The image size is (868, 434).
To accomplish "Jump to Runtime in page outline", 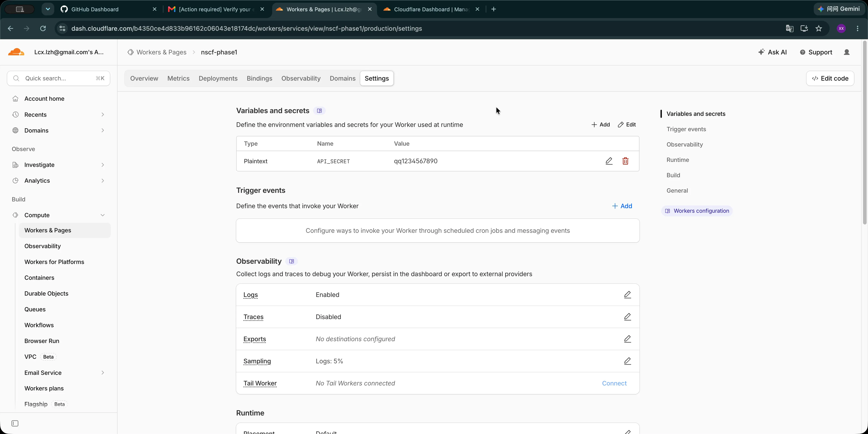I will [x=678, y=160].
